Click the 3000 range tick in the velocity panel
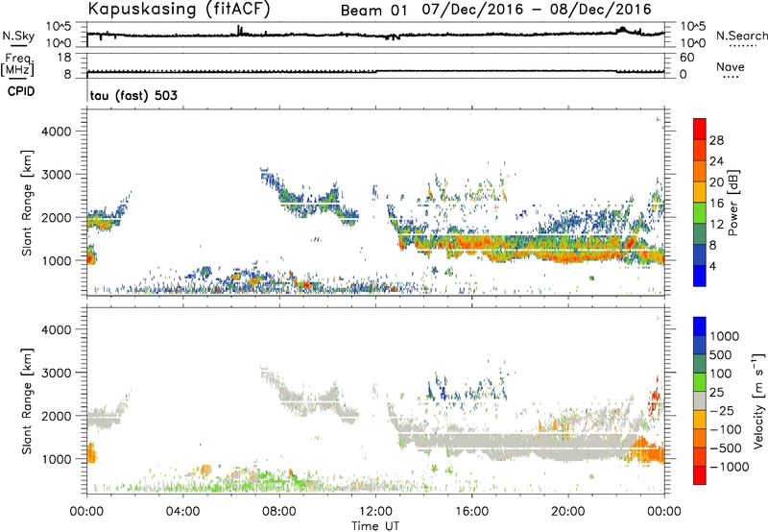Screen dimensions: 768x532 point(57,373)
